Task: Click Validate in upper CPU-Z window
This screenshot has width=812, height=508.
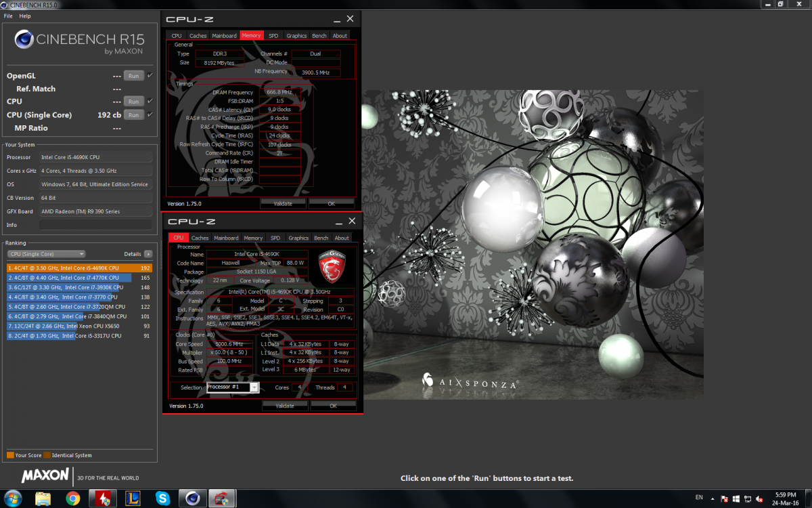Action: click(x=283, y=203)
